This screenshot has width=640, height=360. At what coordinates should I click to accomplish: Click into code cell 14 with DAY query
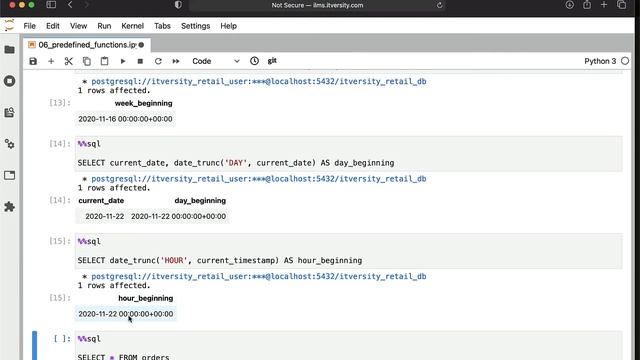pyautogui.click(x=349, y=153)
